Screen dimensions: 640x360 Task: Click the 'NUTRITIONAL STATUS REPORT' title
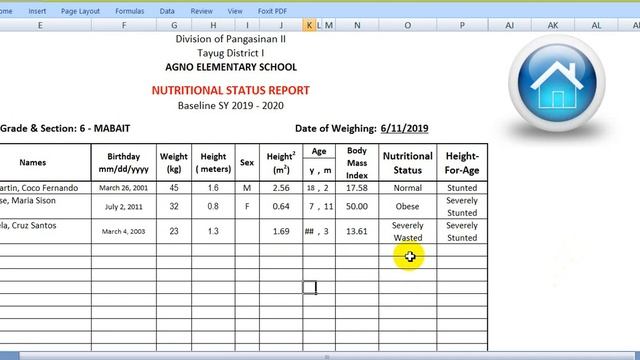point(231,90)
